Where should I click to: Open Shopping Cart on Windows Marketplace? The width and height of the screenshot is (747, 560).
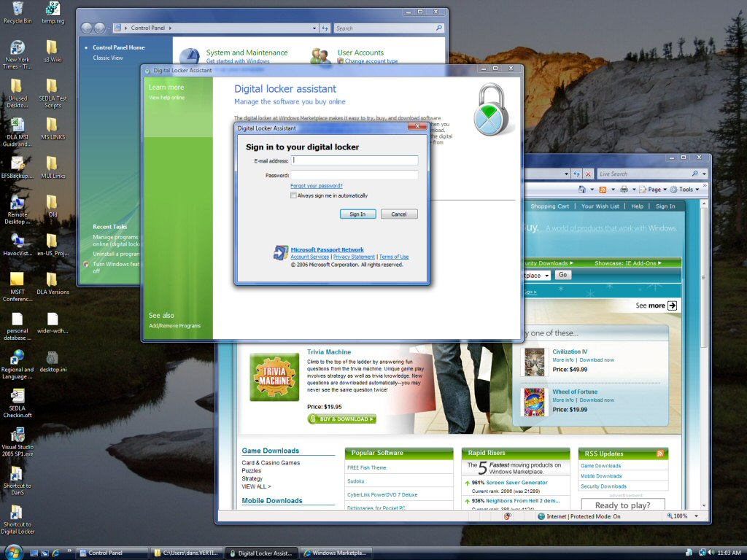[550, 206]
